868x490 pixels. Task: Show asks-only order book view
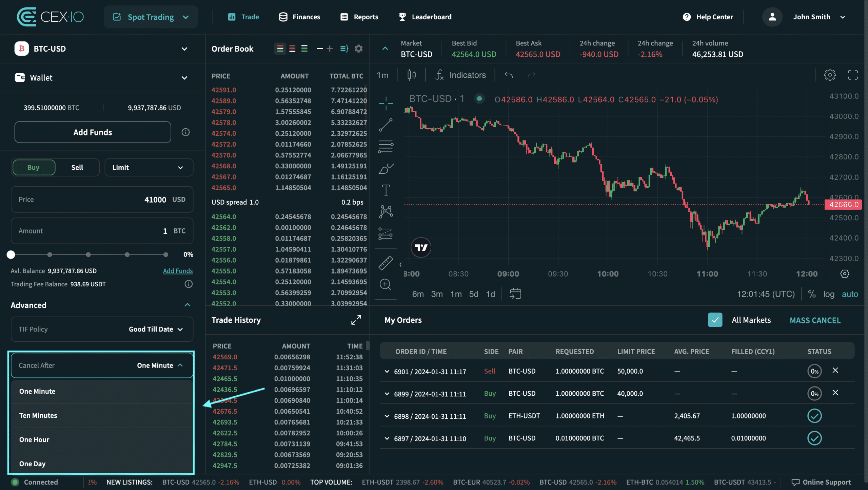coord(292,49)
